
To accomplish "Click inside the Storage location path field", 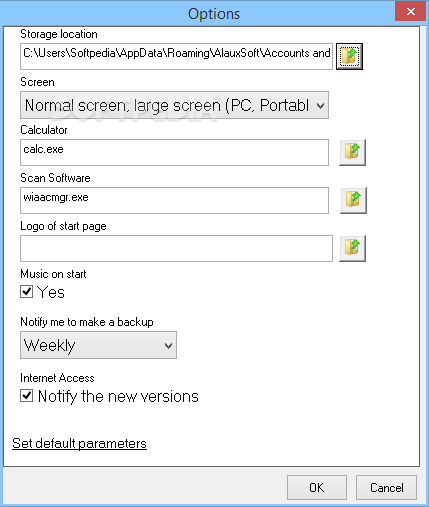I will pyautogui.click(x=176, y=56).
